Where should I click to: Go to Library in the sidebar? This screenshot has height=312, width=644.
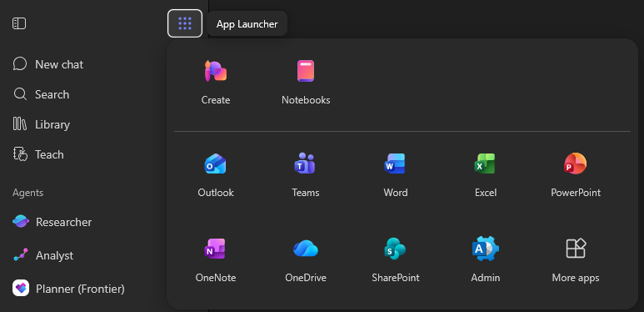(x=41, y=124)
